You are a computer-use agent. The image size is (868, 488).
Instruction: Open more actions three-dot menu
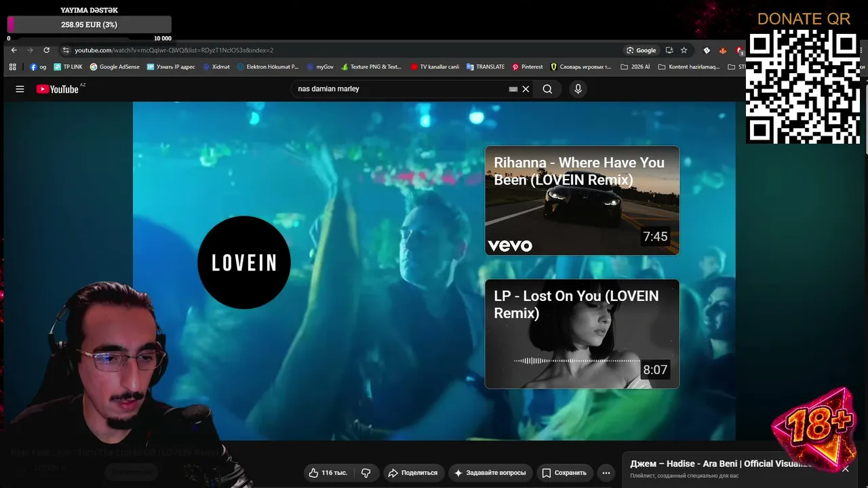coord(606,472)
